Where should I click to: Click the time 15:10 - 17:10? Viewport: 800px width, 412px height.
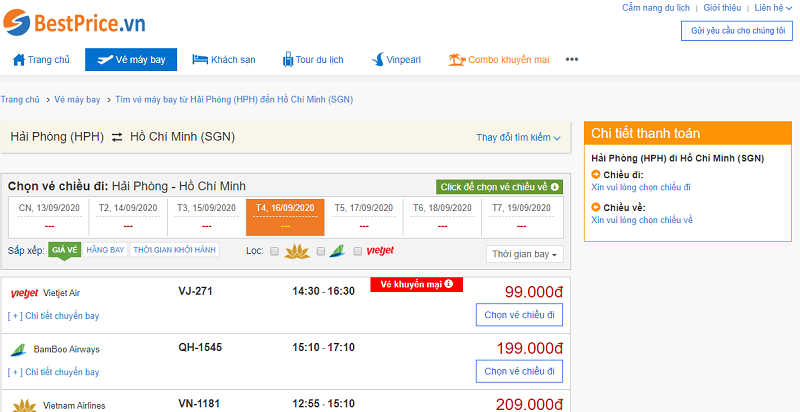(323, 348)
